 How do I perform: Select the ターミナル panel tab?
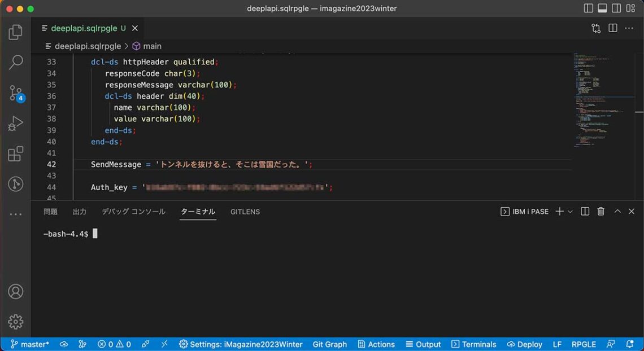coord(198,212)
